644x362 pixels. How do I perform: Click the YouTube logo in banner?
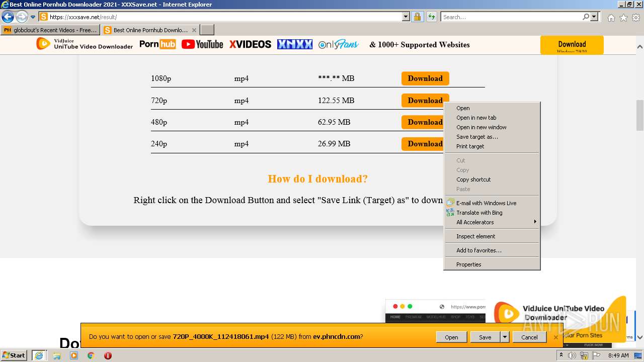[202, 44]
